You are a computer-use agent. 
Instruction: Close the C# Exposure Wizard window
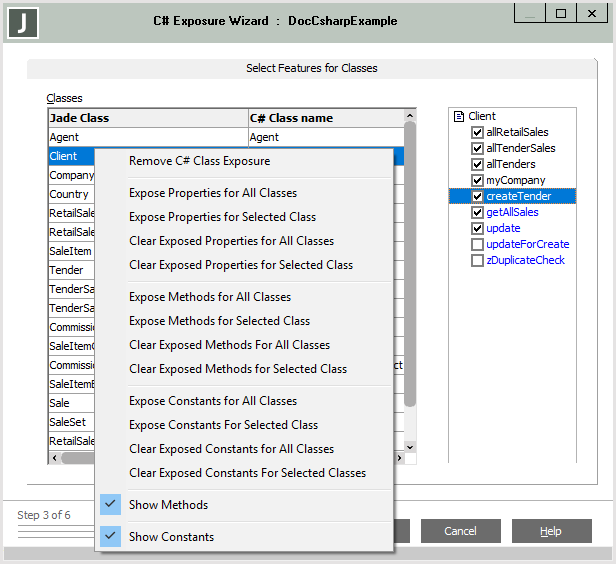[x=592, y=13]
